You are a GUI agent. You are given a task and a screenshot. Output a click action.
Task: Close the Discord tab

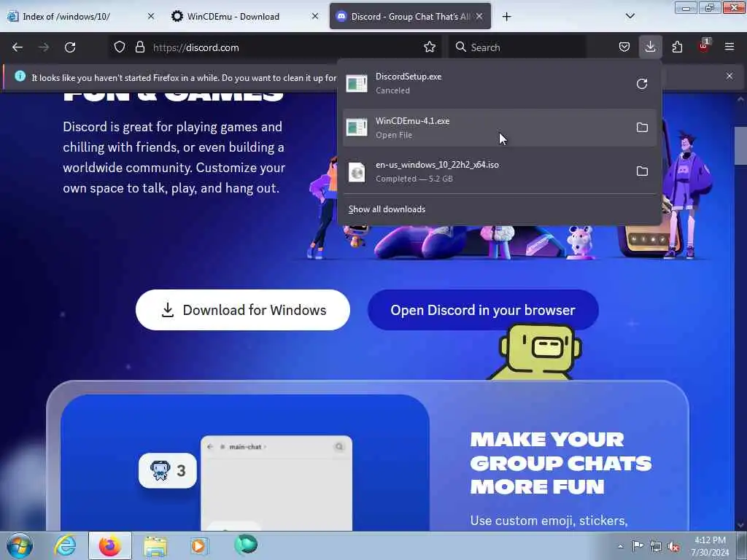pos(479,16)
